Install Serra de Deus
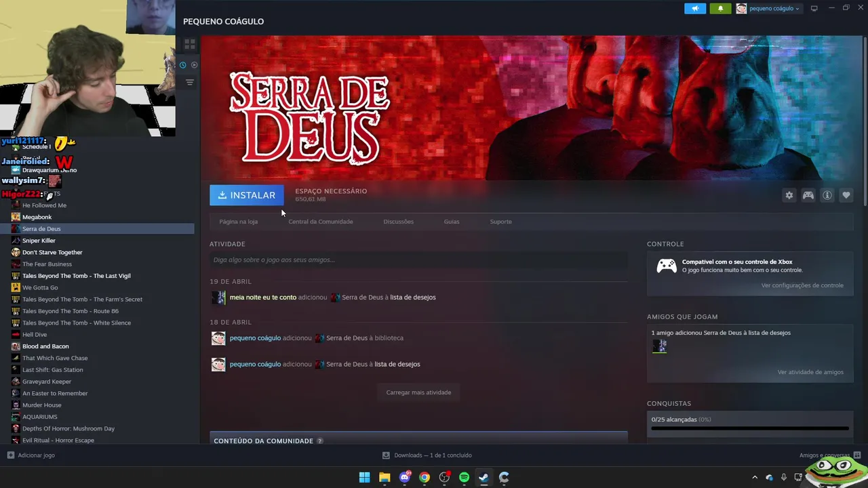 click(247, 195)
